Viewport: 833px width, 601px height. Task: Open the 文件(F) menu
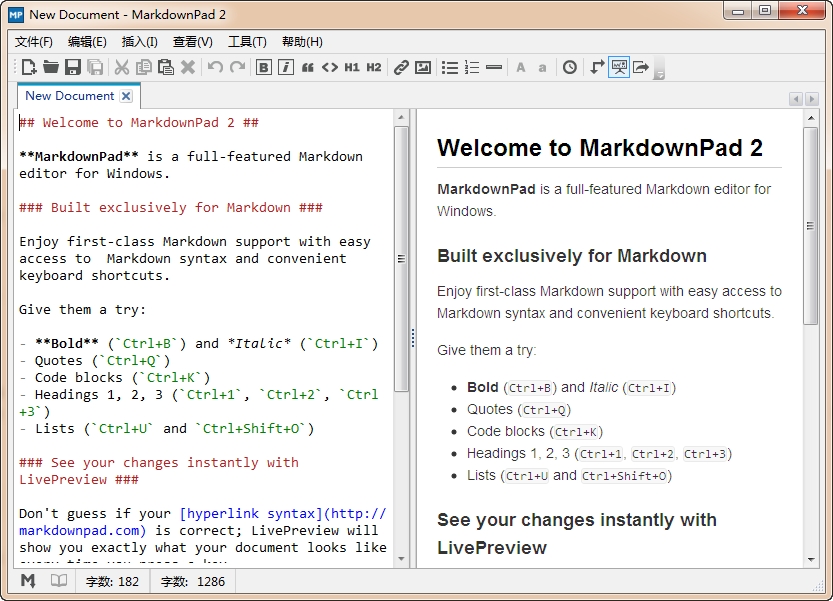[x=33, y=42]
